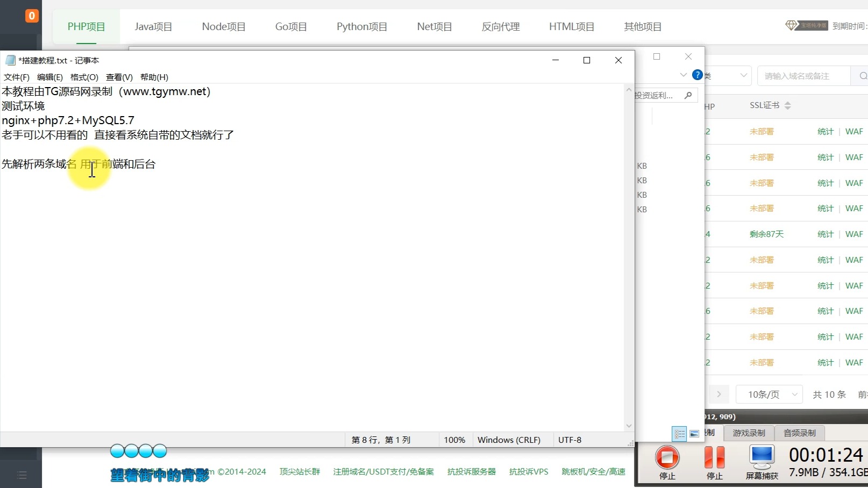Click the Windows (CRLF) status bar entry

(509, 440)
